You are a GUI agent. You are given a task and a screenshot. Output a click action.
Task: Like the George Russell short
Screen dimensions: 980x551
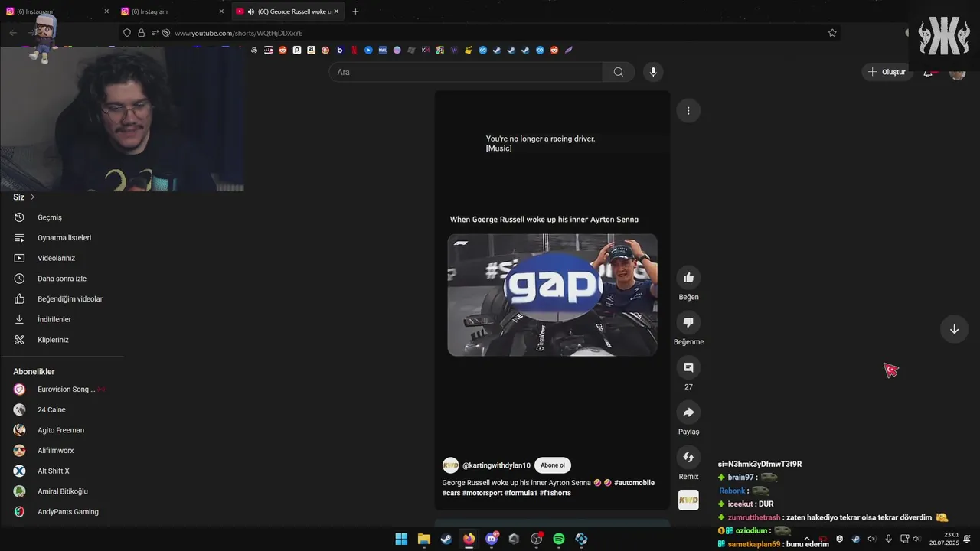pos(688,278)
